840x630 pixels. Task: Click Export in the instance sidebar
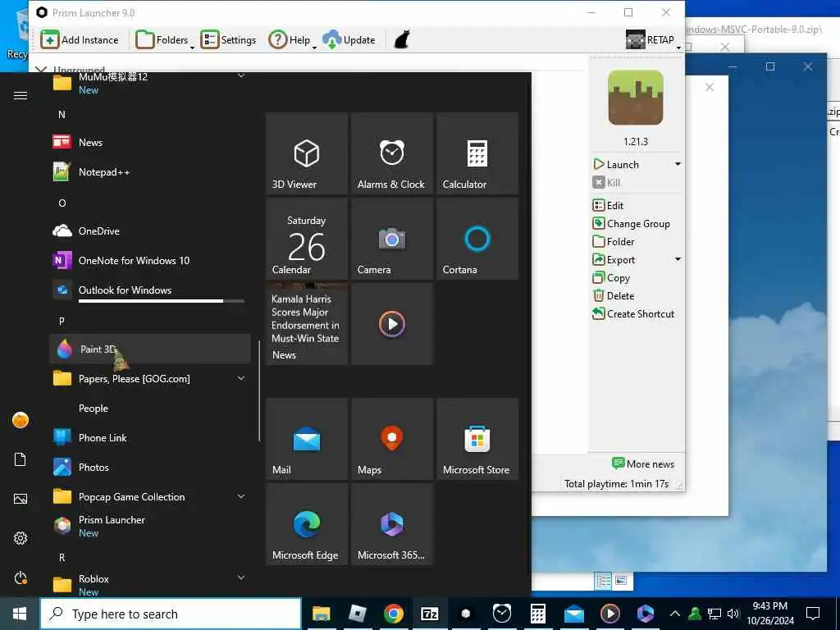[614, 260]
